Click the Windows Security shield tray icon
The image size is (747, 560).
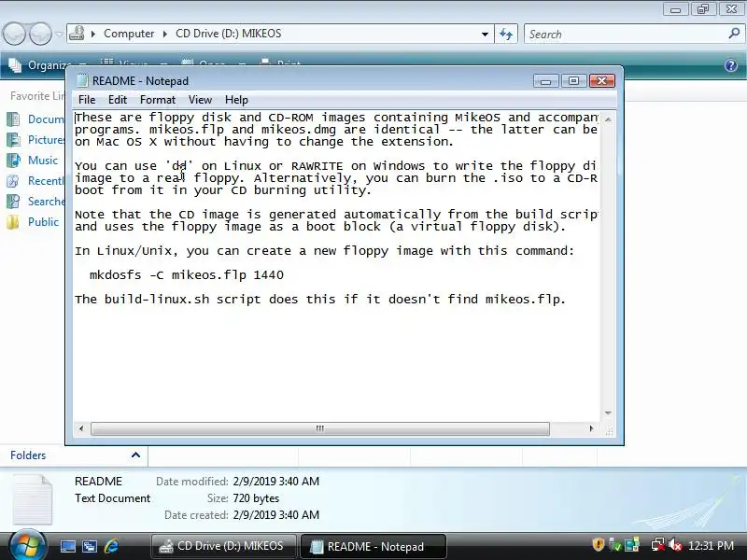(598, 544)
